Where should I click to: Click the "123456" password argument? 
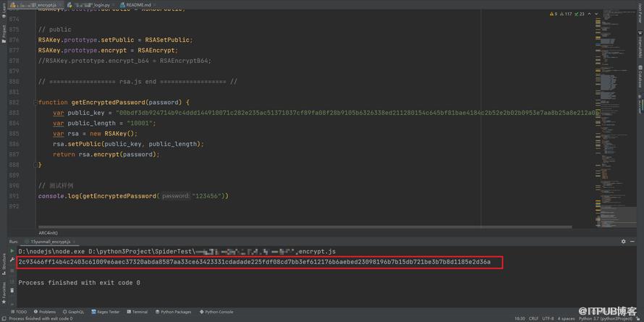(x=206, y=196)
